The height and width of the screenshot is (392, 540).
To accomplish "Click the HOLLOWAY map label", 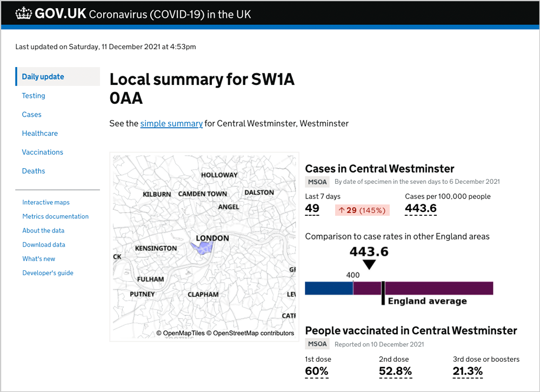I will 219,175.
